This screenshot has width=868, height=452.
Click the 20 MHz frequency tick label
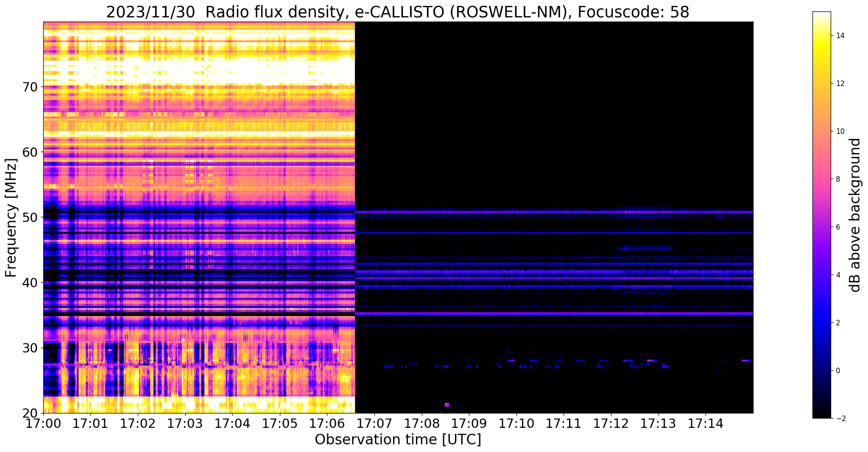pos(30,413)
